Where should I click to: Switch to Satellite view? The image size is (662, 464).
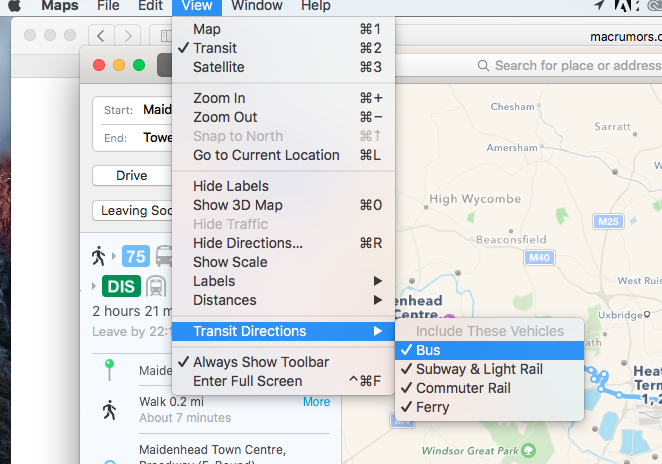coord(283,67)
